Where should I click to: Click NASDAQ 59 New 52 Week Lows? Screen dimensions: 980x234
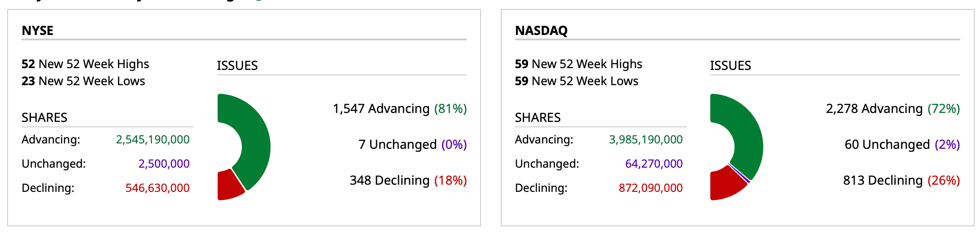(577, 81)
